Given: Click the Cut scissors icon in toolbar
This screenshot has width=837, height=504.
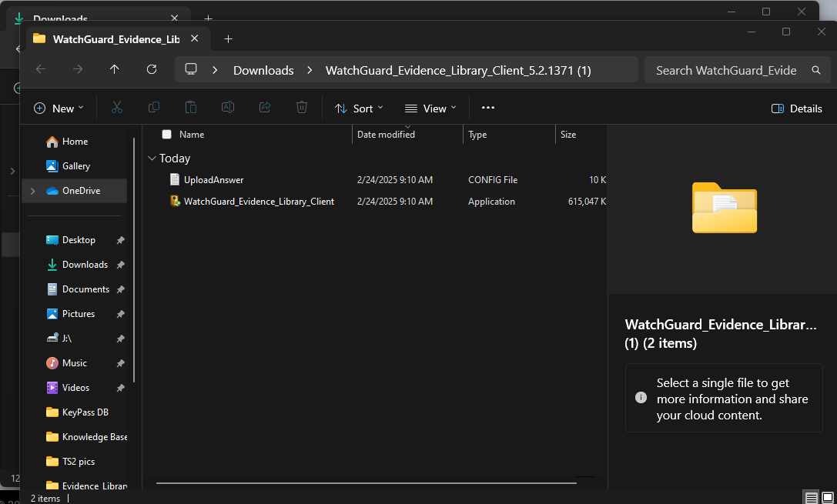Looking at the screenshot, I should pos(117,108).
